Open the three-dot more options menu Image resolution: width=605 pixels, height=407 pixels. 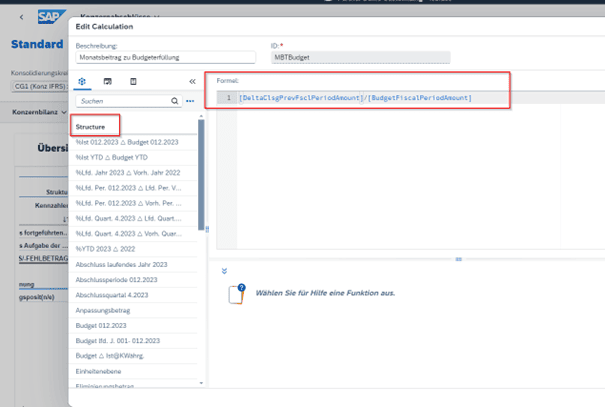click(190, 101)
